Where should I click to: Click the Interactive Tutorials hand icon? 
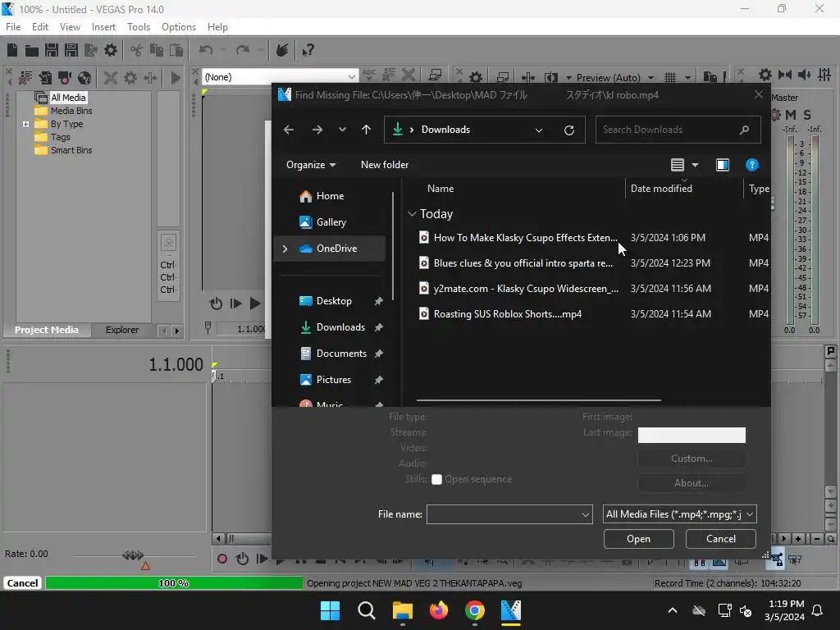coord(282,50)
